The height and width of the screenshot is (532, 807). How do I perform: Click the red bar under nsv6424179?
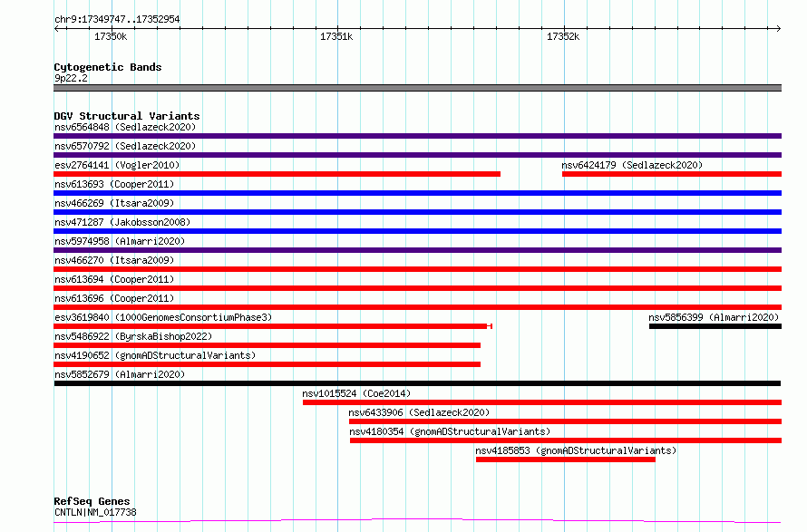[x=672, y=174]
